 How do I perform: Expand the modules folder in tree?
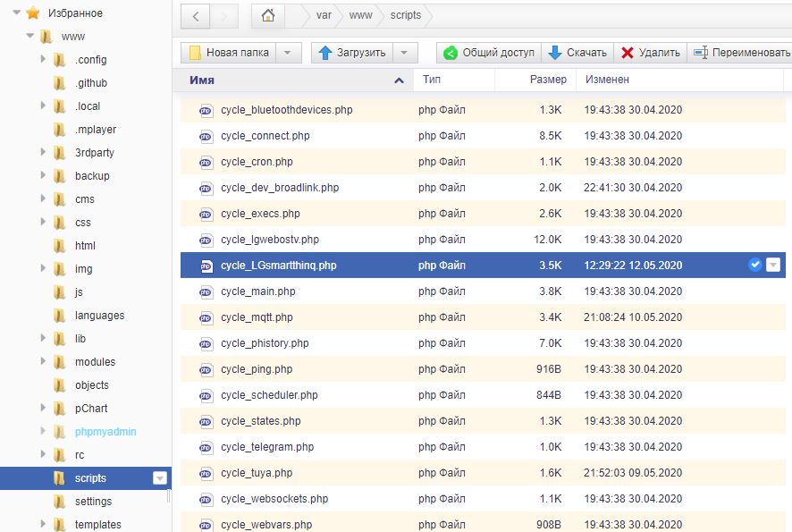tap(43, 362)
